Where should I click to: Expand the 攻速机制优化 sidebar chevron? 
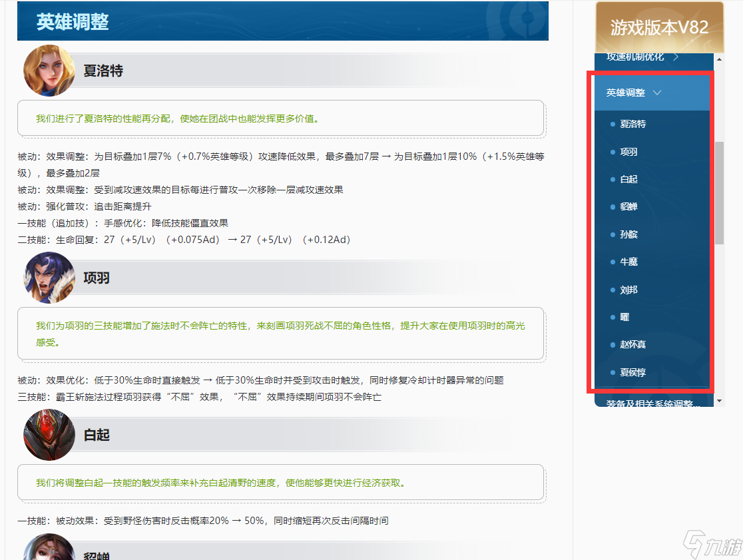676,57
